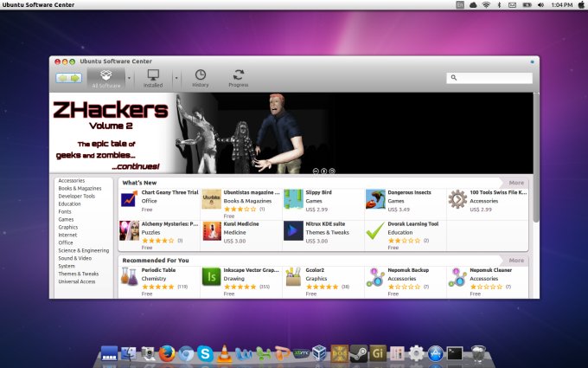Launch VirtualBox from the dock
This screenshot has height=368, width=588.
tap(319, 353)
